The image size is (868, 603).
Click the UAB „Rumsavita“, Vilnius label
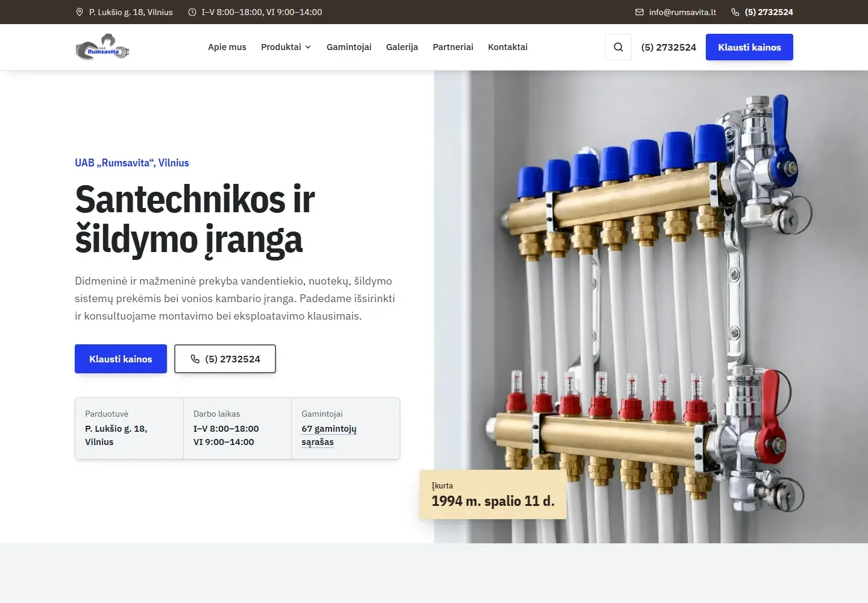pos(132,163)
